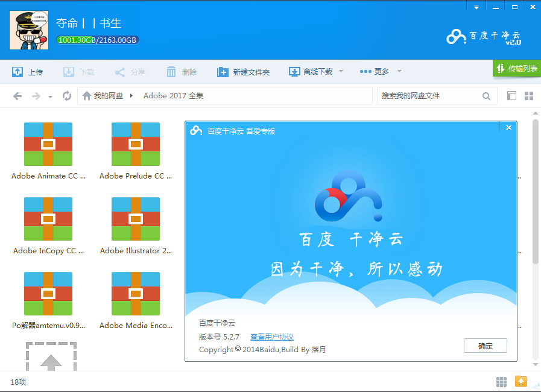Go forward with the right arrow
Image resolution: width=541 pixels, height=392 pixels.
click(x=36, y=96)
